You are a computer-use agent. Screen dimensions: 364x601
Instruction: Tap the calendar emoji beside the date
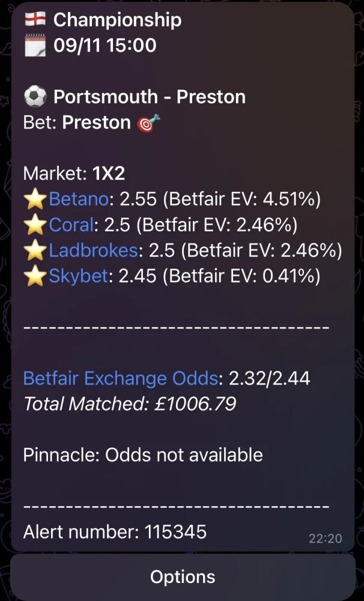[x=35, y=45]
